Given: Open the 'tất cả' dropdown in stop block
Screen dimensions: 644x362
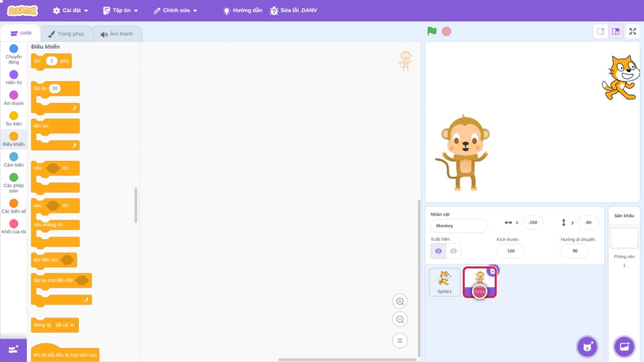Looking at the screenshot, I should click(65, 325).
